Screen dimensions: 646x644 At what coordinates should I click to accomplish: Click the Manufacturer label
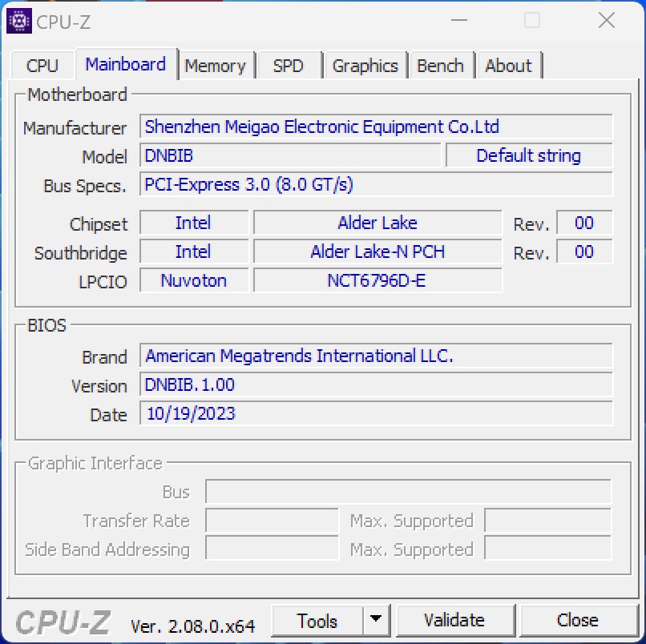[75, 128]
